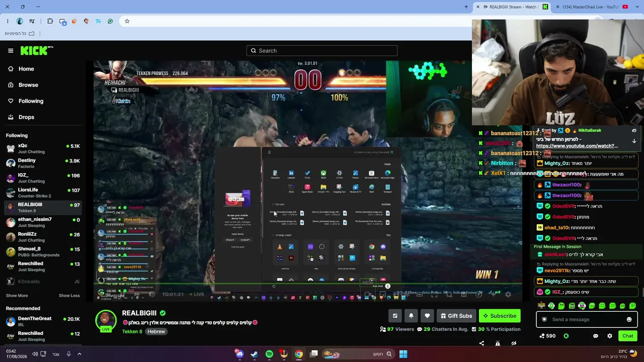Open Destiny's channel from the Following list
The image size is (644, 362).
(42, 163)
